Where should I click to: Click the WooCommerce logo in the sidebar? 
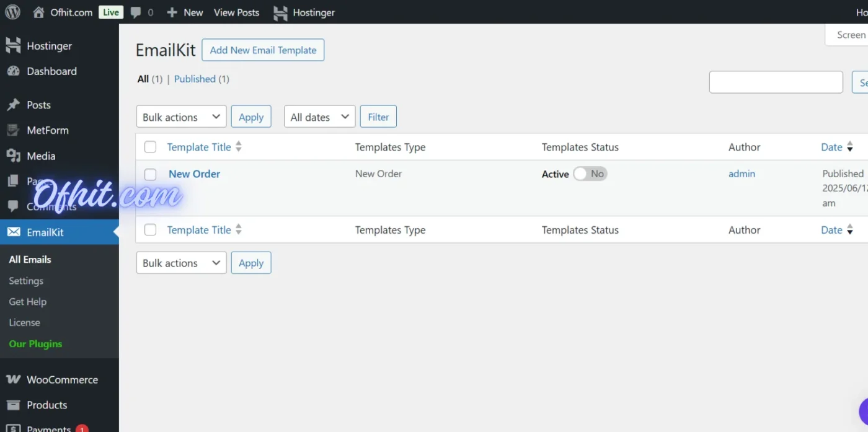12,379
